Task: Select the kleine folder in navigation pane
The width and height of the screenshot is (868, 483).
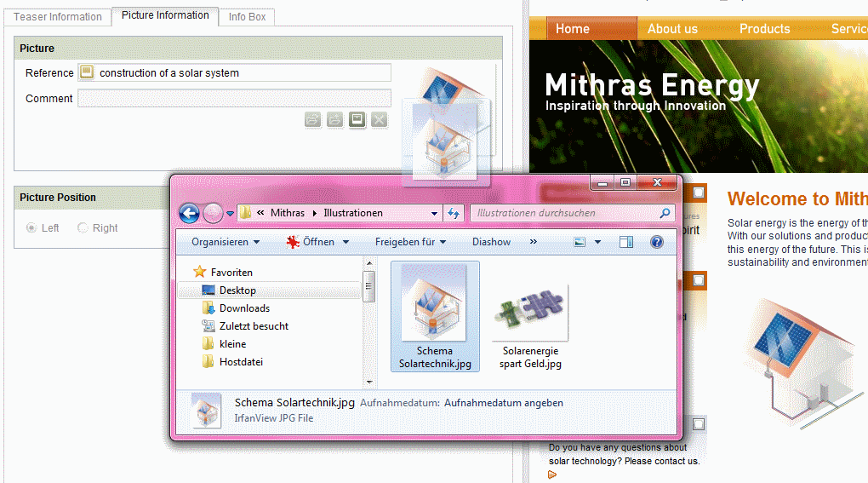Action: tap(232, 344)
